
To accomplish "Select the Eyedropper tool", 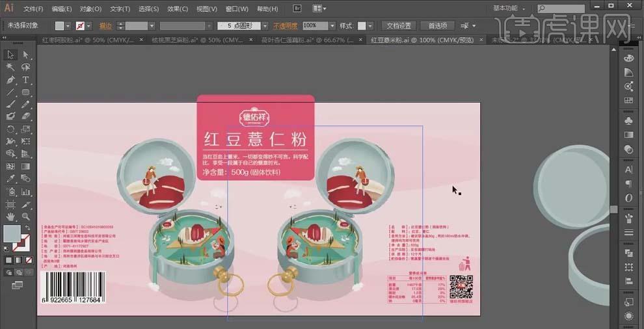I will [x=10, y=178].
